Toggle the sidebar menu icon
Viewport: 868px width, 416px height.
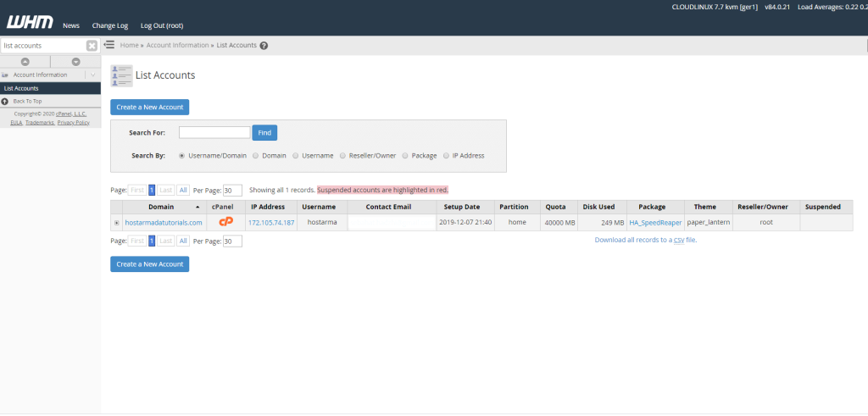pos(109,44)
